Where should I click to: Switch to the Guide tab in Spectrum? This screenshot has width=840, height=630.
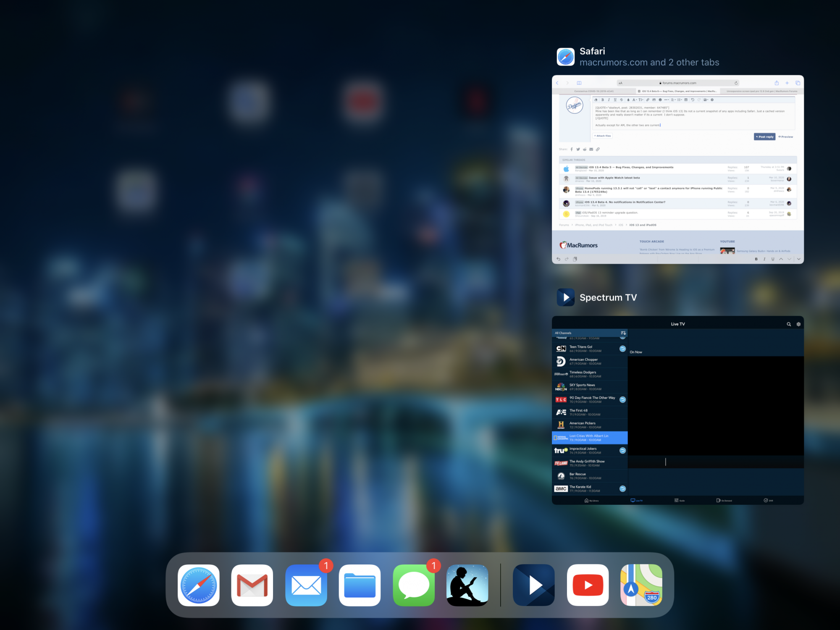click(x=679, y=500)
